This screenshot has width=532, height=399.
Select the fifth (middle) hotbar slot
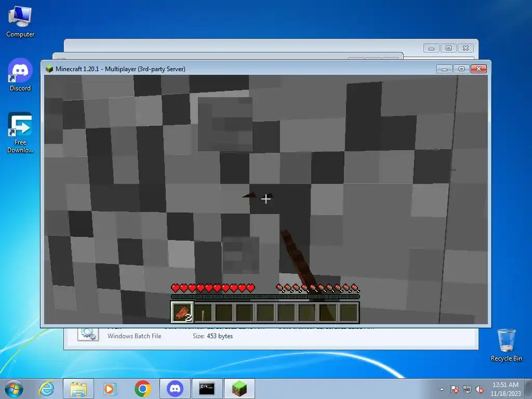point(265,312)
